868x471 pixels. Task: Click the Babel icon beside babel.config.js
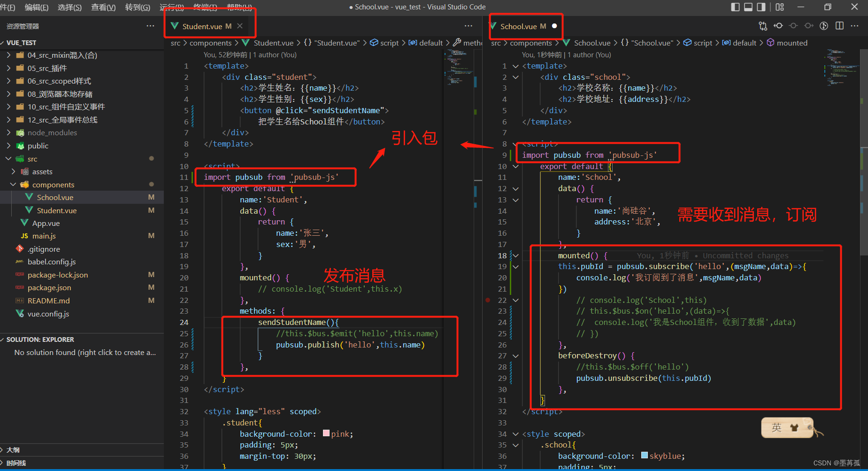click(20, 262)
